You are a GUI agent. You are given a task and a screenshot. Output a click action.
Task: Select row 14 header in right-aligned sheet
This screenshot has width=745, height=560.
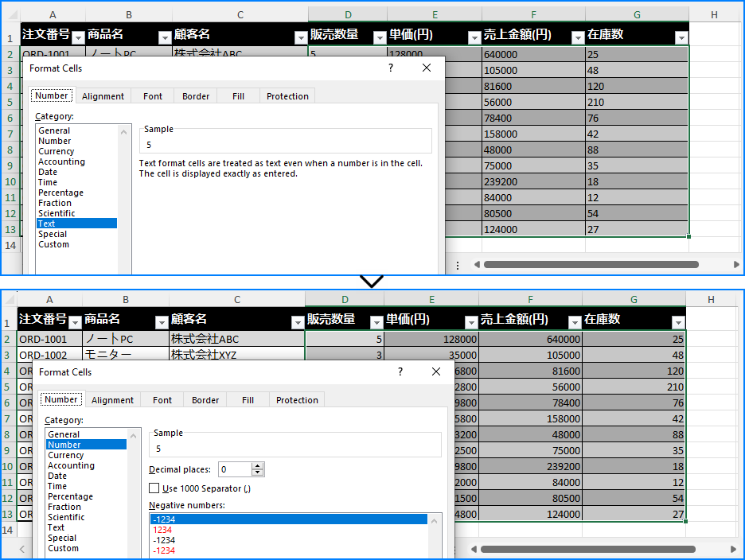click(x=8, y=530)
